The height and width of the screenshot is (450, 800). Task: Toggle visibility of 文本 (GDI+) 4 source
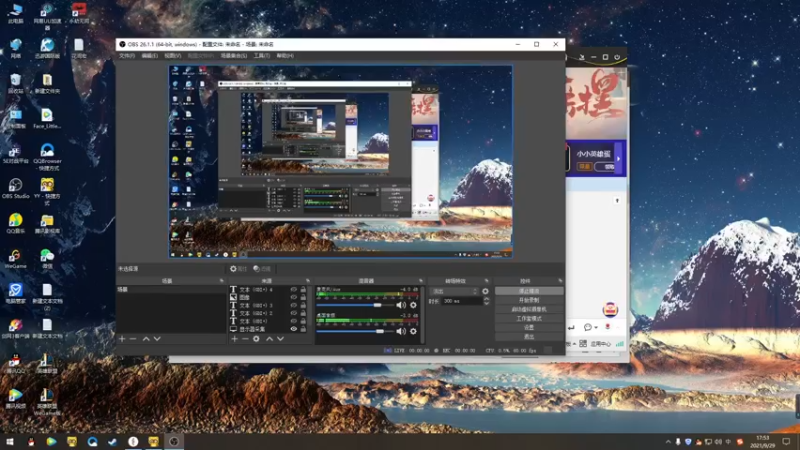pyautogui.click(x=293, y=289)
